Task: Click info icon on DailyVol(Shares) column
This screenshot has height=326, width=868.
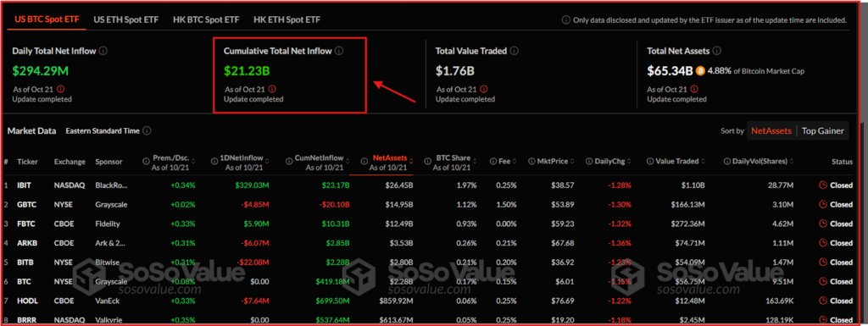Action: 727,162
